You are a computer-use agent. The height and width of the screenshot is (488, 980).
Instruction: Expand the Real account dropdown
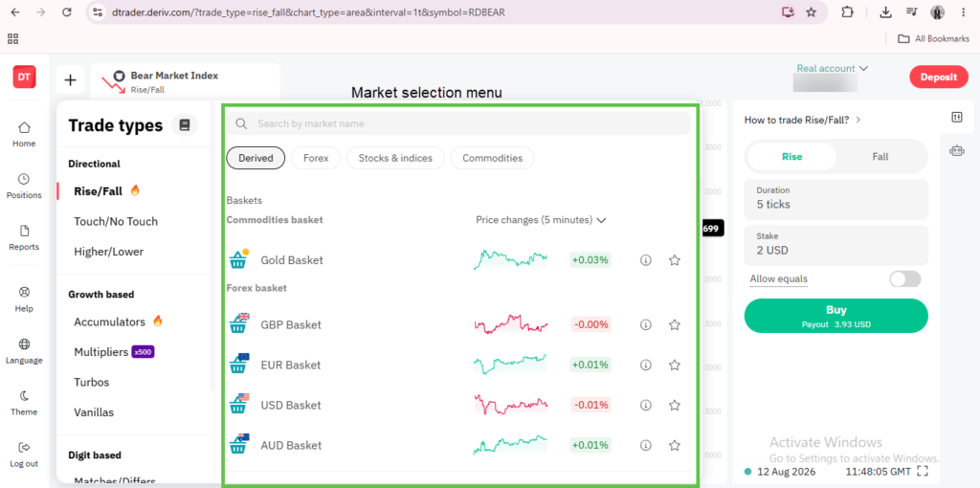click(x=833, y=69)
